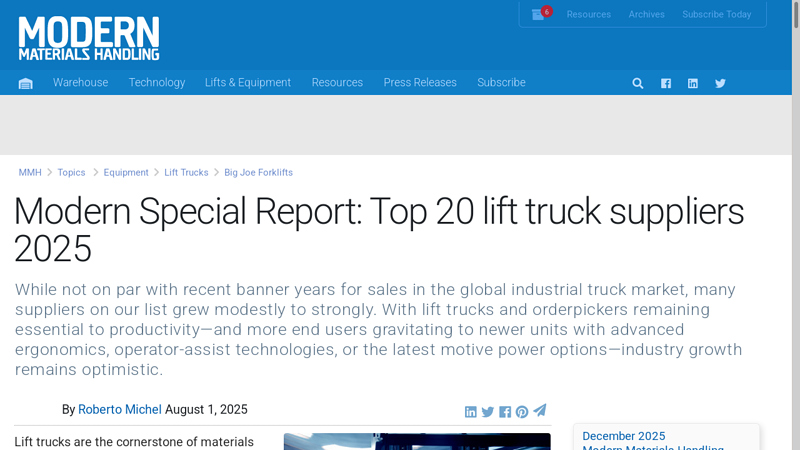This screenshot has width=800, height=450.
Task: Go to Topics breadcrumb
Action: click(71, 172)
